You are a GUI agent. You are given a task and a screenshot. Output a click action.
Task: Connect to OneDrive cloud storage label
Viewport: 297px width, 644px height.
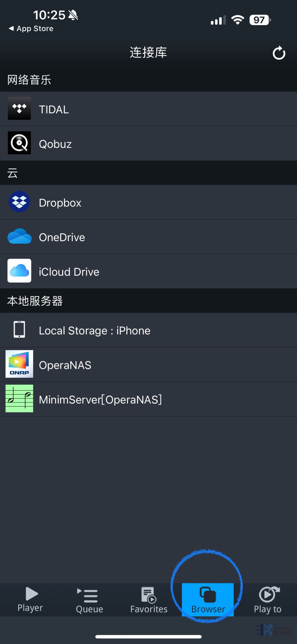[x=62, y=237]
